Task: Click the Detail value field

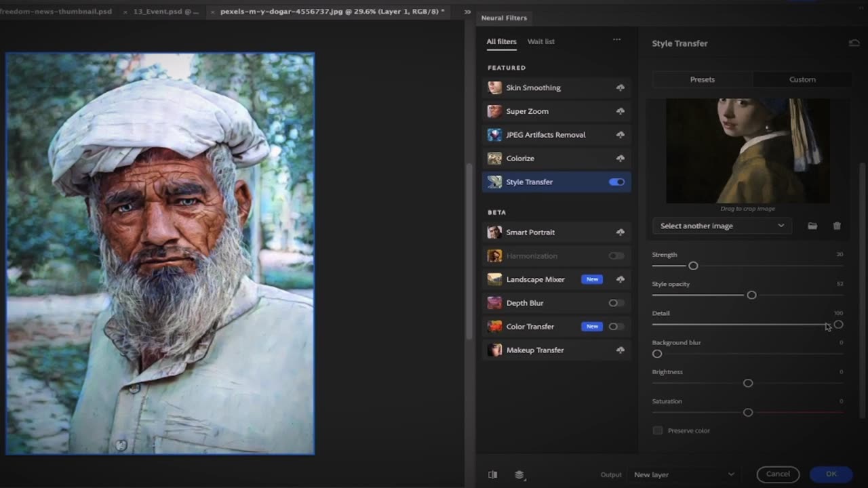Action: (838, 313)
